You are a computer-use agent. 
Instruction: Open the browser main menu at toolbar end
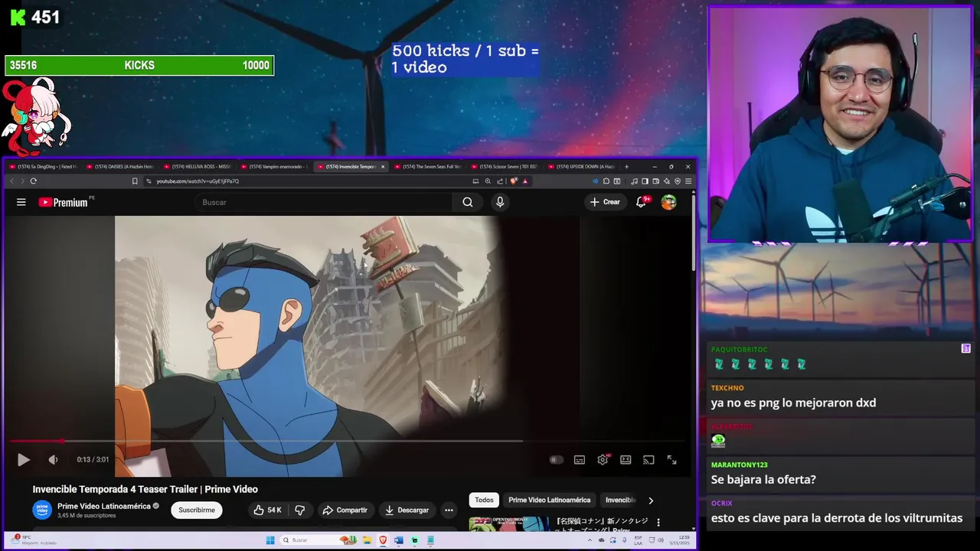coord(688,181)
